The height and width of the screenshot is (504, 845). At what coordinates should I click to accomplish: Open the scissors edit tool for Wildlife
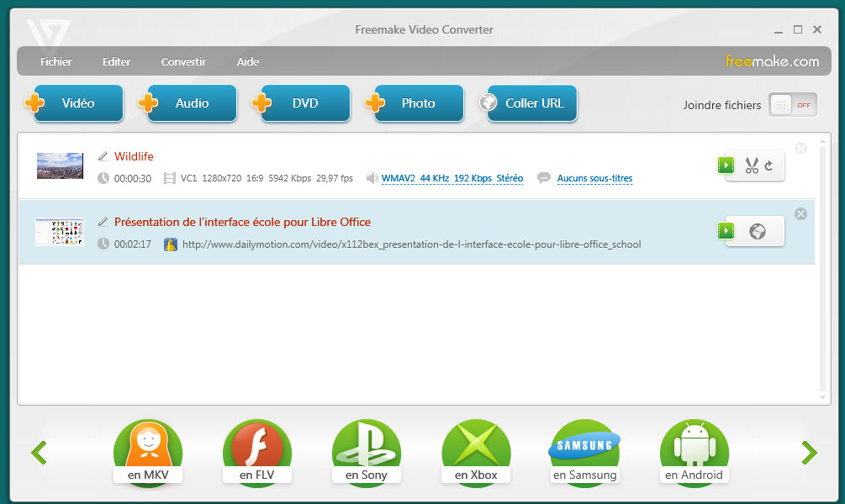[x=754, y=165]
